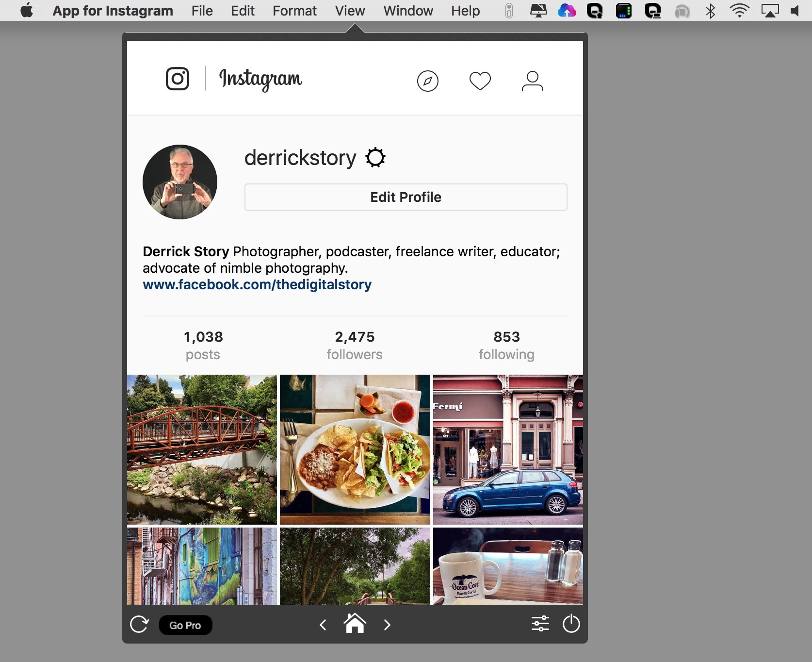Click the Instagram camera logo icon
812x662 pixels.
[178, 79]
